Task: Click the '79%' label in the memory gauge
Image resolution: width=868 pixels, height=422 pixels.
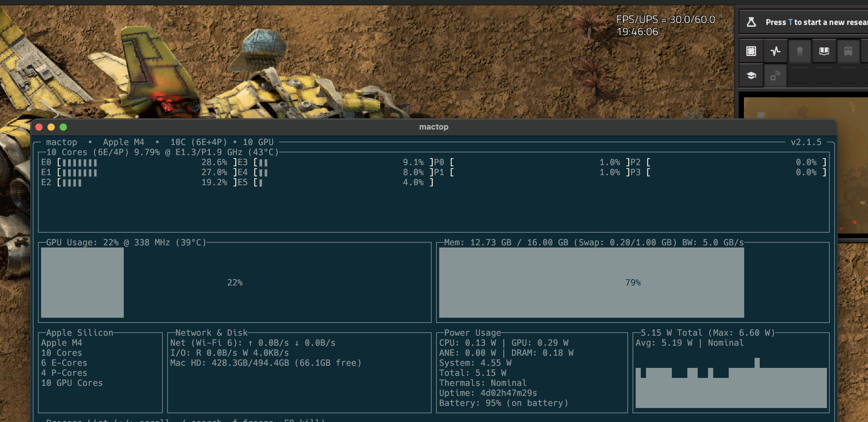Action: [633, 282]
